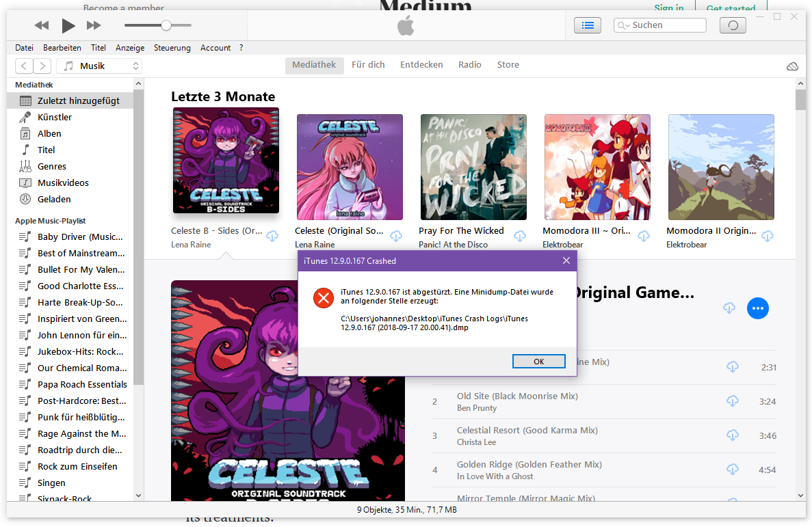Adjust the volume slider
This screenshot has width=812, height=527.
pos(166,25)
